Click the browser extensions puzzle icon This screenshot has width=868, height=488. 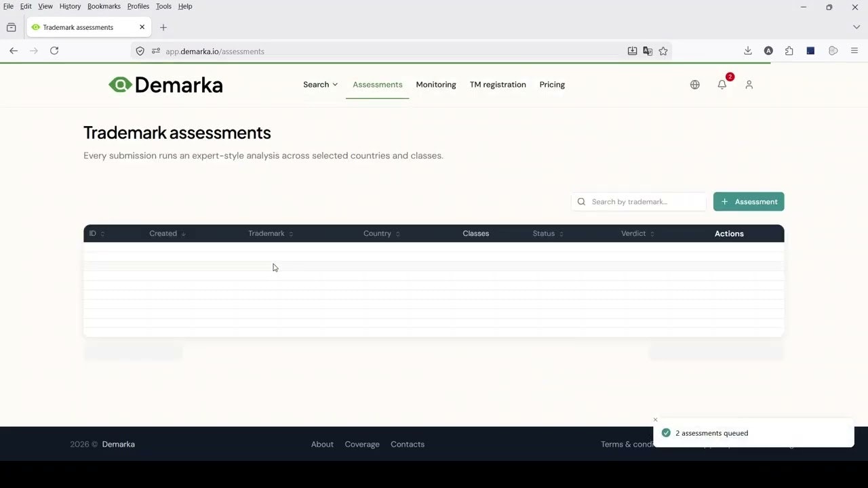(x=789, y=51)
